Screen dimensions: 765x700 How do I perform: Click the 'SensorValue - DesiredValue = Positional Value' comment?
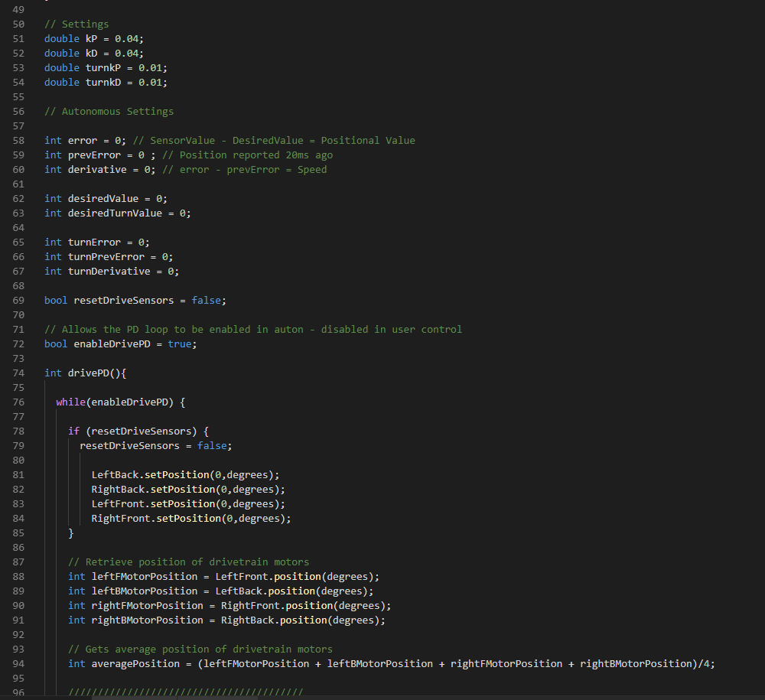(282, 141)
